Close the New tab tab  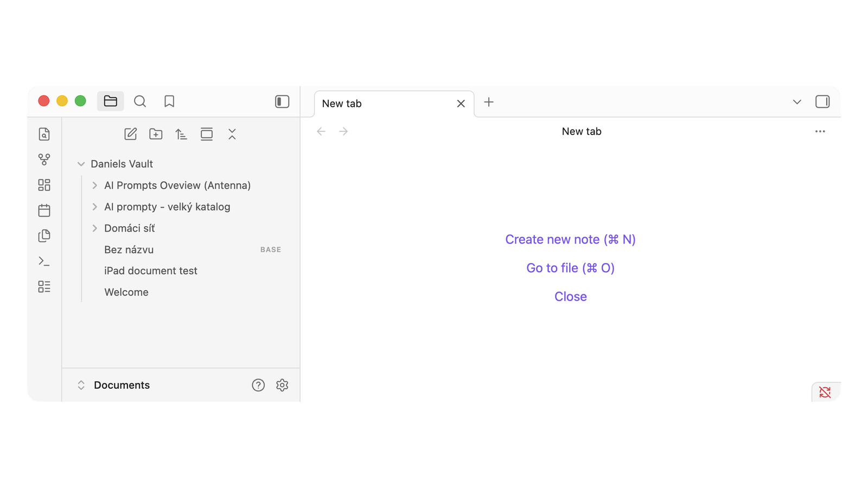(x=461, y=104)
